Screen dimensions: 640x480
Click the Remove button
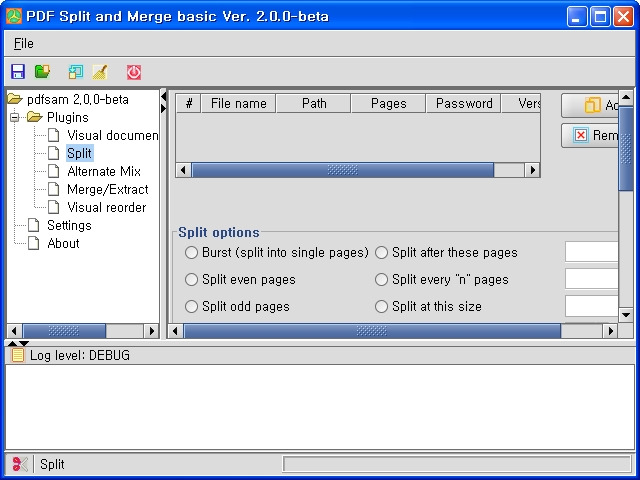tap(590, 135)
